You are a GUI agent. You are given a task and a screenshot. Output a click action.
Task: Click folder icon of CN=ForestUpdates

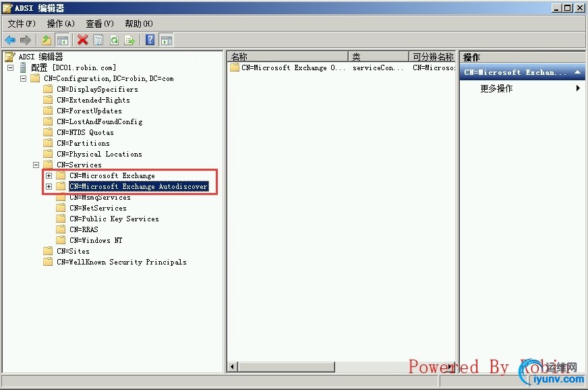(48, 111)
